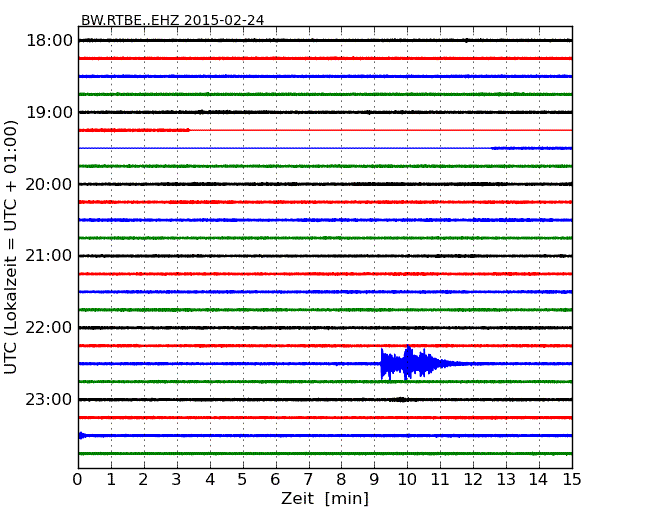Click the thick red segment after 19:00
Viewport: 650px width, 520px height.
134,130
